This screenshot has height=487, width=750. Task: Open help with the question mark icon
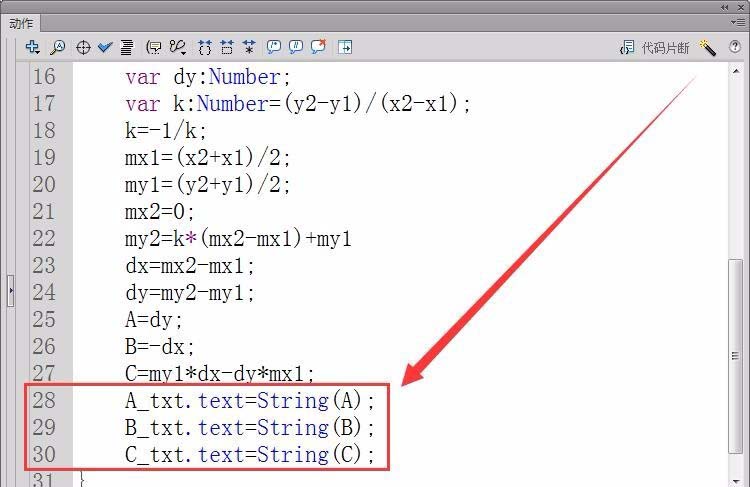click(x=735, y=47)
